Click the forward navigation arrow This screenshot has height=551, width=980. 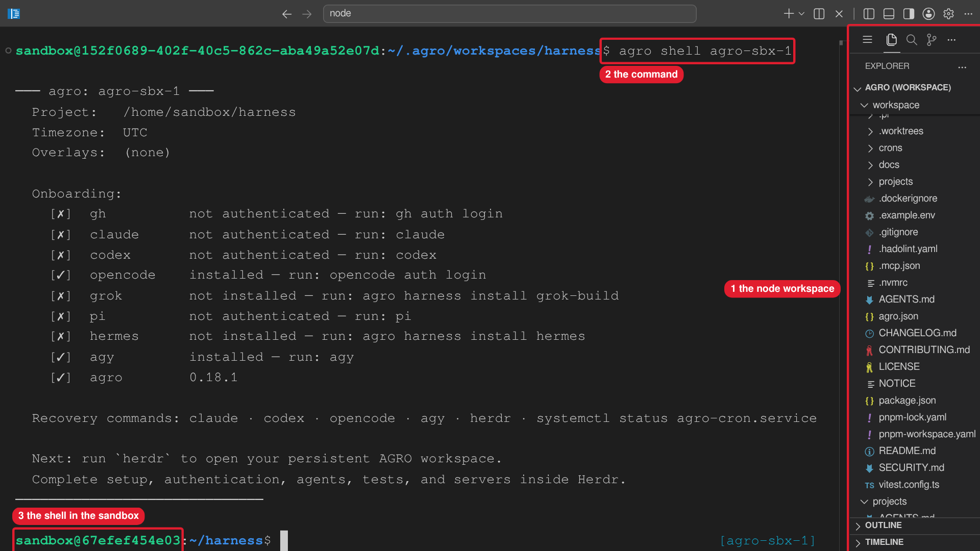click(x=307, y=14)
